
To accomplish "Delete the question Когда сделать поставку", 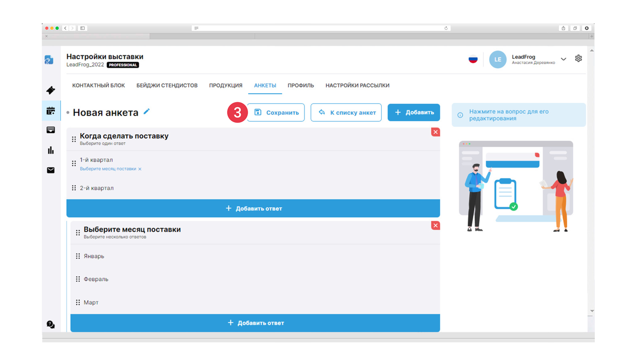I will (x=435, y=132).
